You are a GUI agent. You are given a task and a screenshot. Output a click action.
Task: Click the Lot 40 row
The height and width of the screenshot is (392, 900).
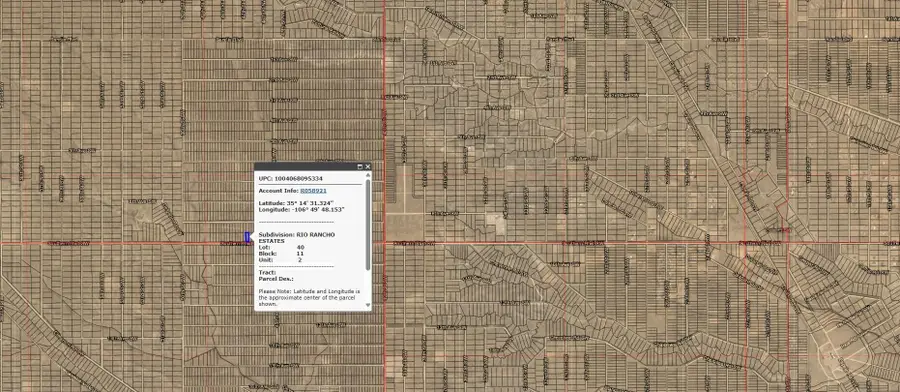coord(282,247)
